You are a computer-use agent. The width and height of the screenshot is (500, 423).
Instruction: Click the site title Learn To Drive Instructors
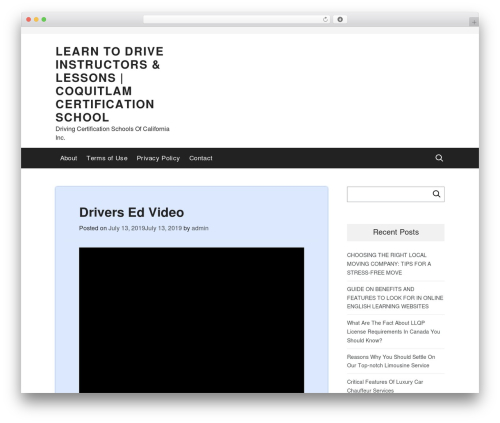pos(109,84)
